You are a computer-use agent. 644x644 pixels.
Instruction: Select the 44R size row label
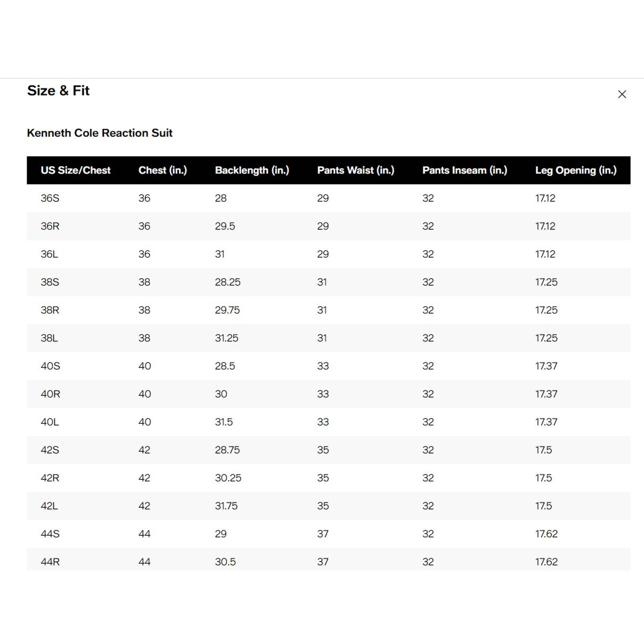(50, 562)
